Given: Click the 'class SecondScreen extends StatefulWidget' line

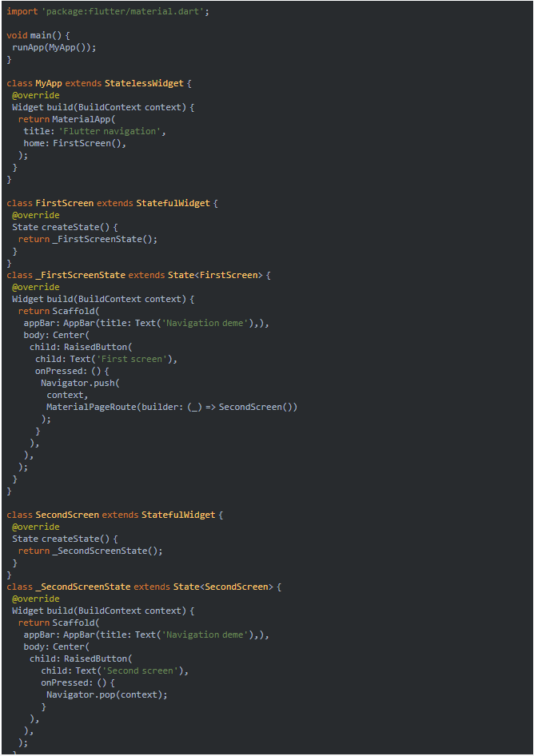Looking at the screenshot, I should coord(115,515).
